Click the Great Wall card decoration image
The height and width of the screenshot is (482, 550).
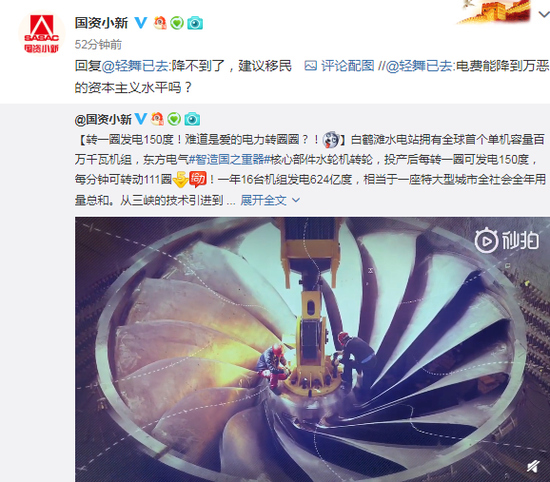coord(496,11)
